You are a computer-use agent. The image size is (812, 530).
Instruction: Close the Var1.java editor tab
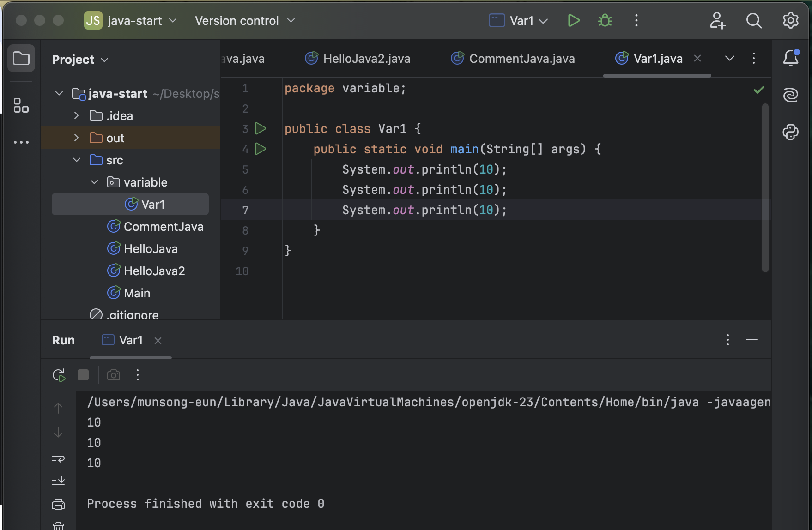[x=697, y=58]
